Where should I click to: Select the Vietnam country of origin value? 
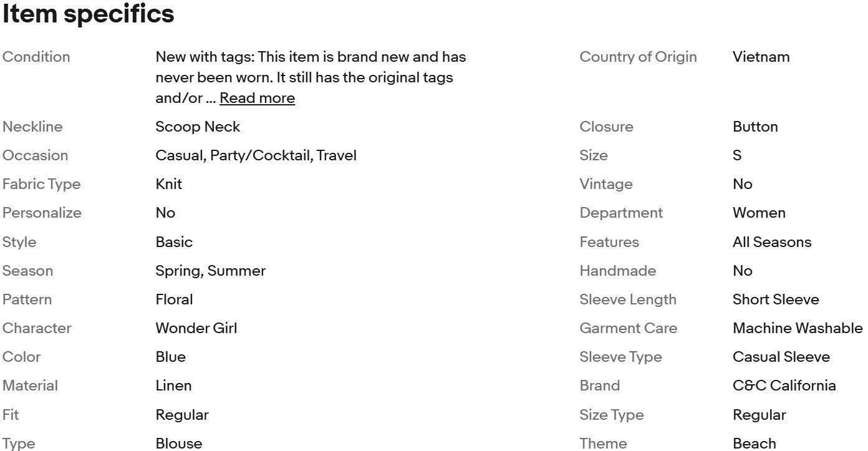(x=761, y=57)
